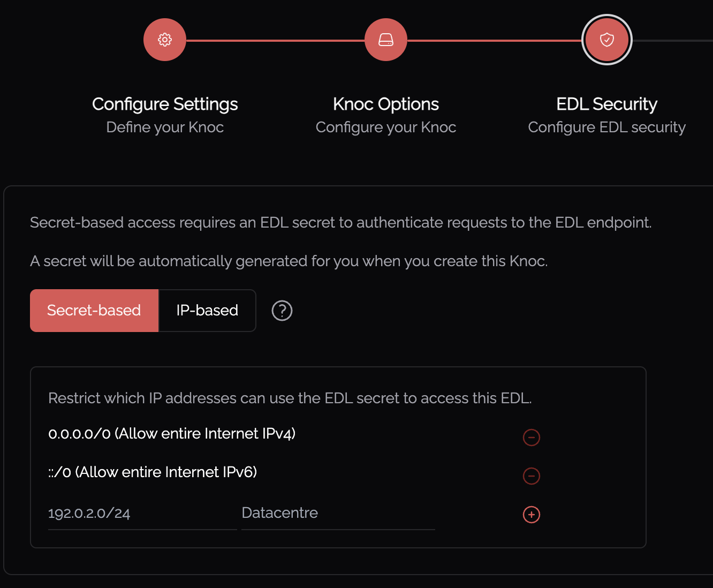This screenshot has width=713, height=588.
Task: Focus the 192.0.2.0/24 IP address field
Action: tap(142, 514)
